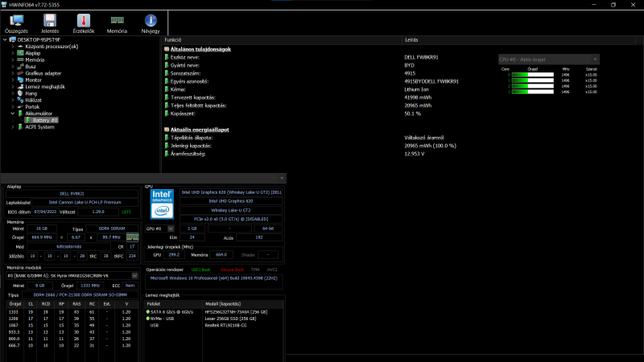Close the system summary panel

282,178
